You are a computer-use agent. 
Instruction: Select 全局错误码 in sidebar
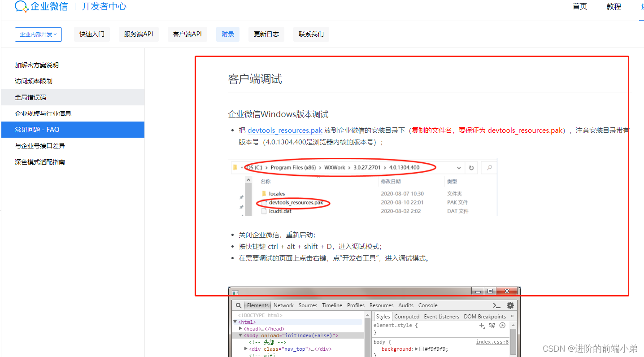73,97
